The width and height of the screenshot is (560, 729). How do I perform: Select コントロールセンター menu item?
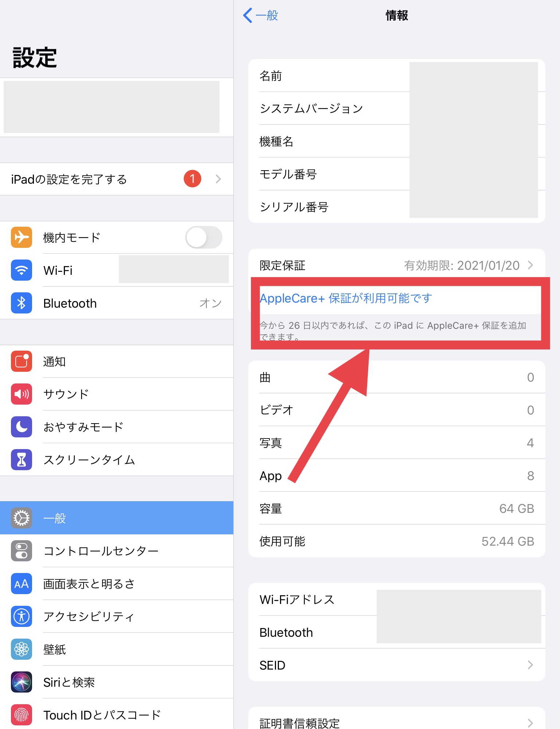(101, 551)
